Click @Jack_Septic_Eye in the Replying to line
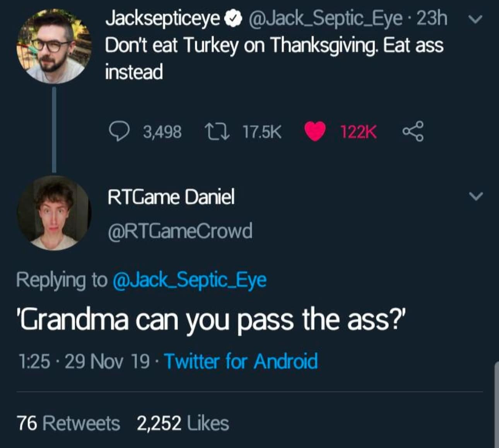 (189, 280)
